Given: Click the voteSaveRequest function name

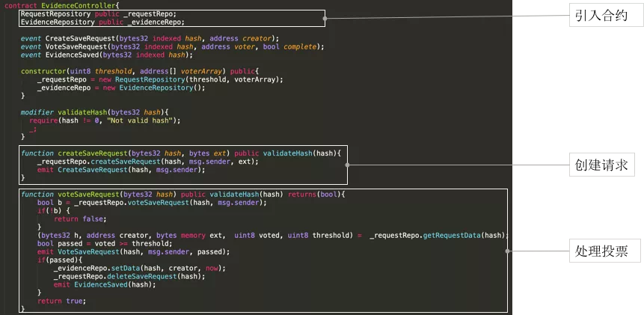Looking at the screenshot, I should point(88,195).
